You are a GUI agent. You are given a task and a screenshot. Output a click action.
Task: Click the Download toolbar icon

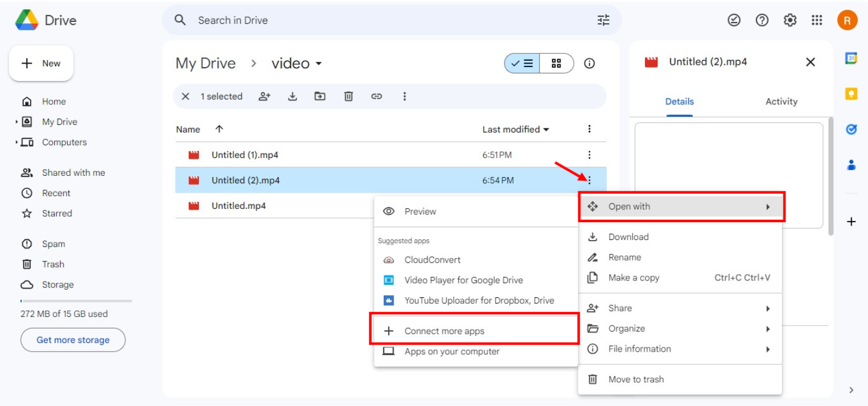[x=292, y=97]
